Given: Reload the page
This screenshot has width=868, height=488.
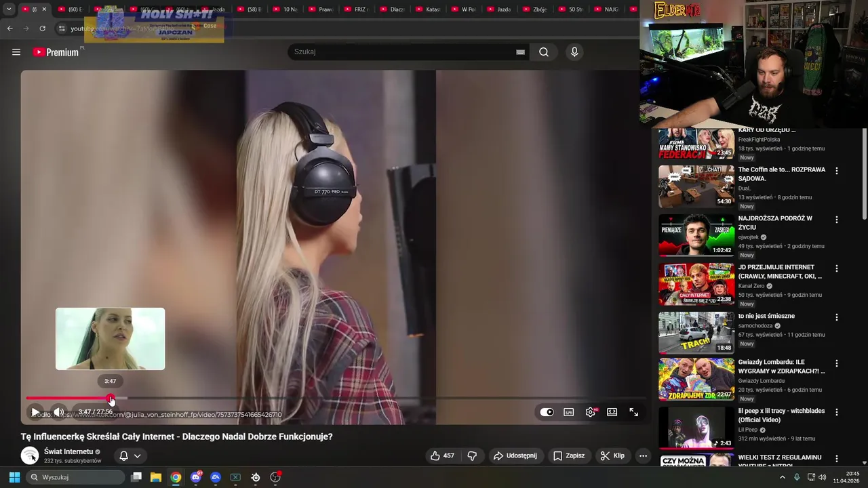Looking at the screenshot, I should pyautogui.click(x=42, y=28).
